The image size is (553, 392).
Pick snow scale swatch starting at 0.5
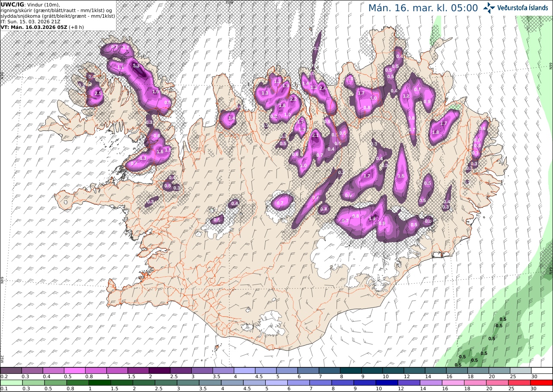tap(74, 370)
